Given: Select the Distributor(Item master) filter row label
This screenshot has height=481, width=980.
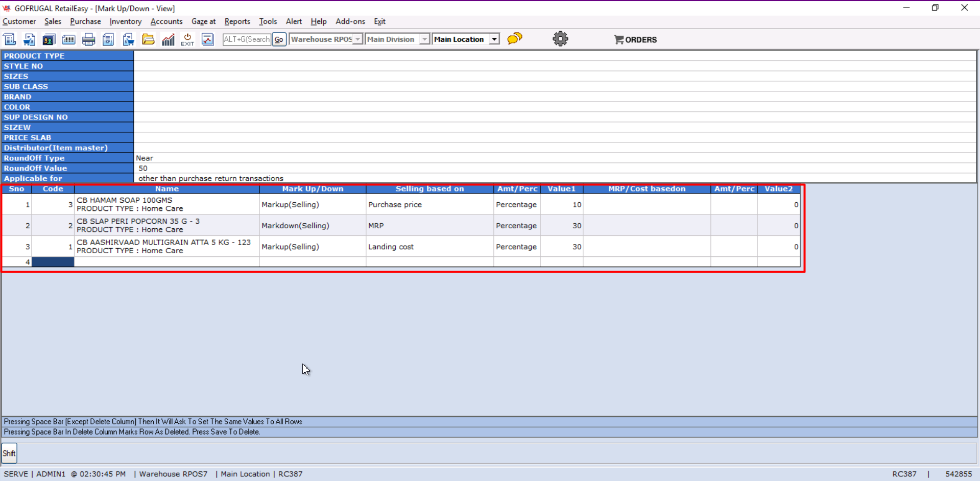Looking at the screenshot, I should (67, 148).
